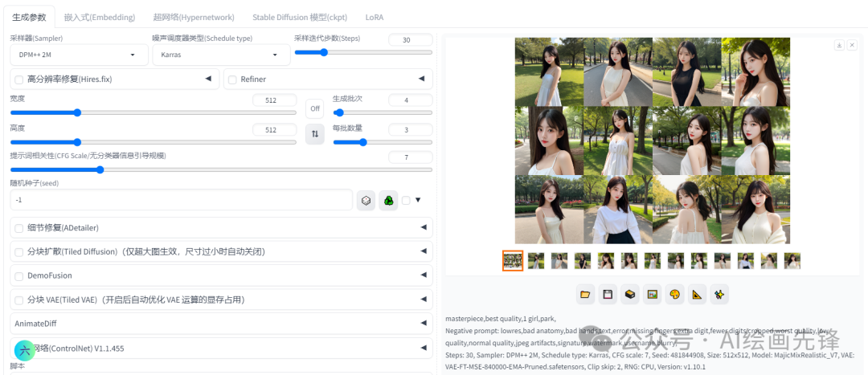Screen dimensions: 868x375
Task: Open the Sampler dropdown showing DPM++ 2M
Action: 79,55
